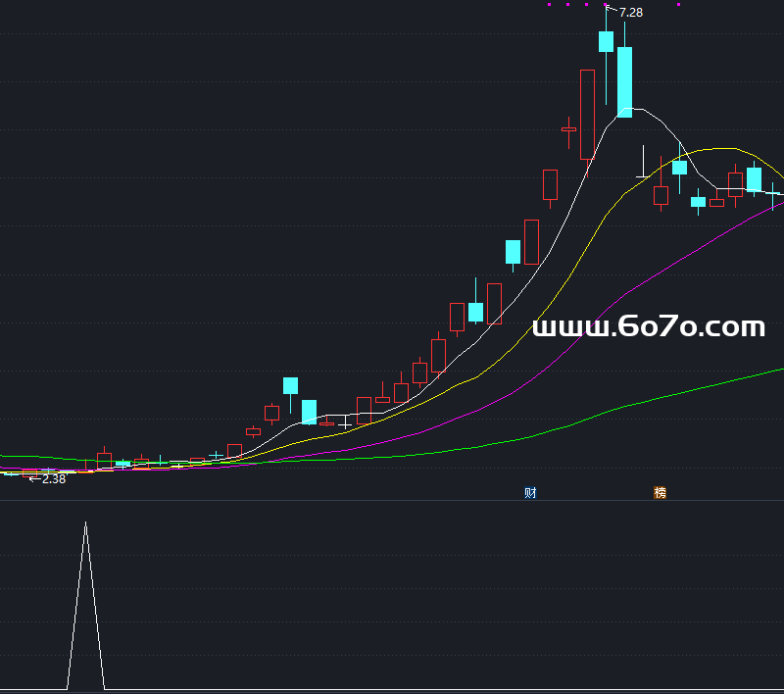Click the orange 榜 ranking marker icon

pos(660,493)
